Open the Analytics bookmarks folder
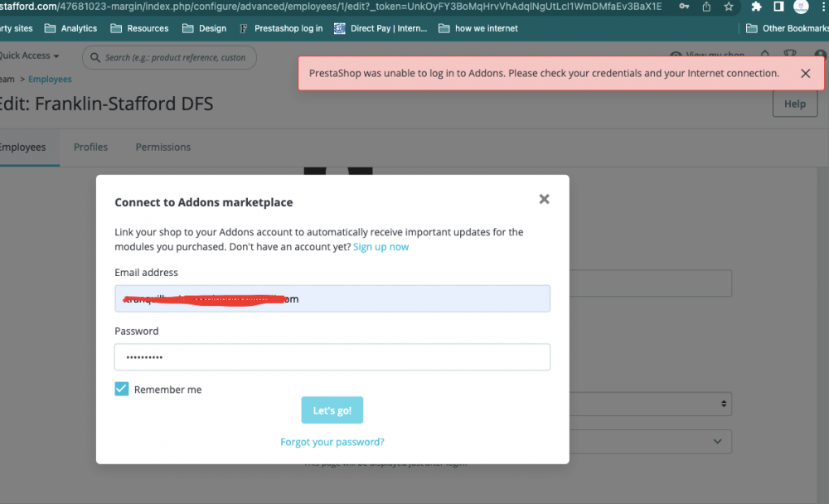Image resolution: width=829 pixels, height=504 pixels. 70,28
